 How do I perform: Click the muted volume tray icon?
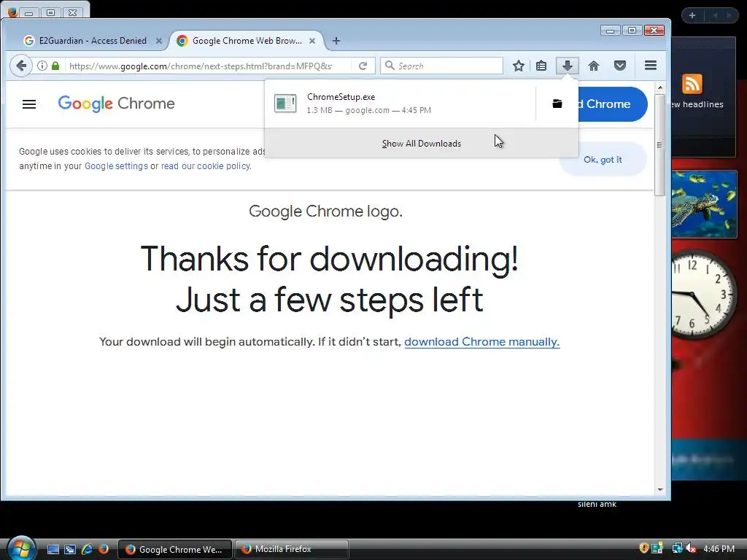[x=691, y=548]
